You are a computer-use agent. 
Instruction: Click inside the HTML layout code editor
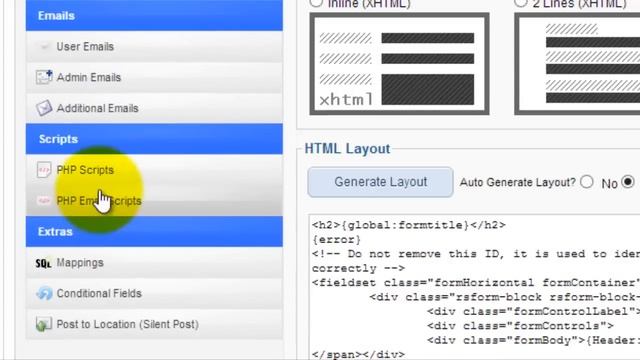point(474,287)
